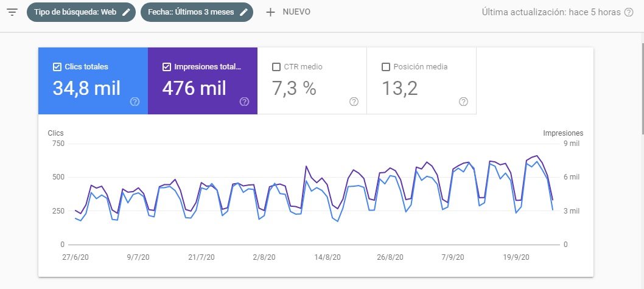The image size is (644, 289).
Task: Add a NUEVO filter
Action: (288, 12)
